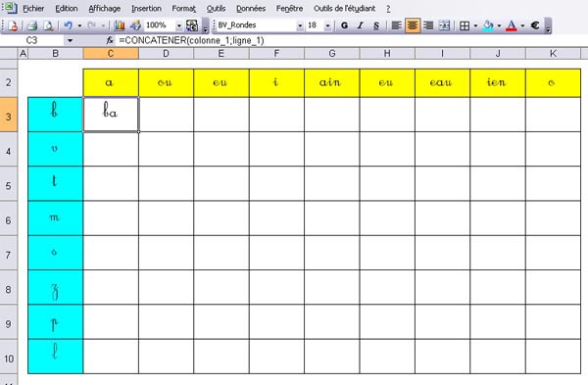Open the Edition menu

(67, 8)
